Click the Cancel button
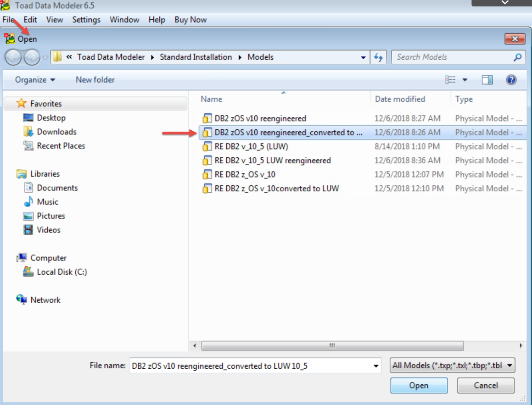532x405 pixels. click(486, 385)
